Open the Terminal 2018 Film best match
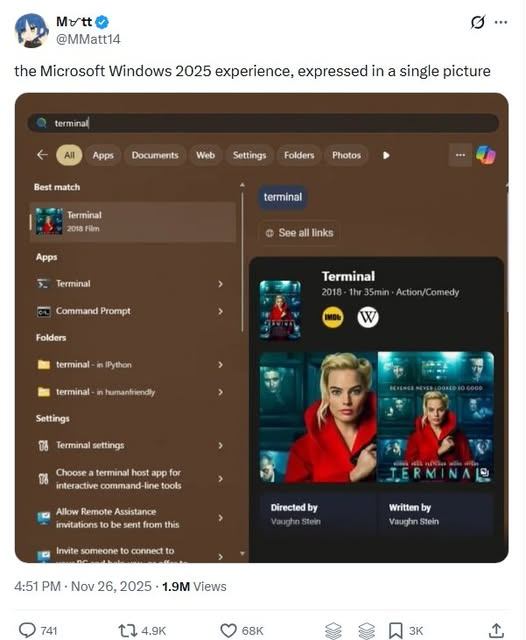The image size is (526, 640). pyautogui.click(x=133, y=222)
